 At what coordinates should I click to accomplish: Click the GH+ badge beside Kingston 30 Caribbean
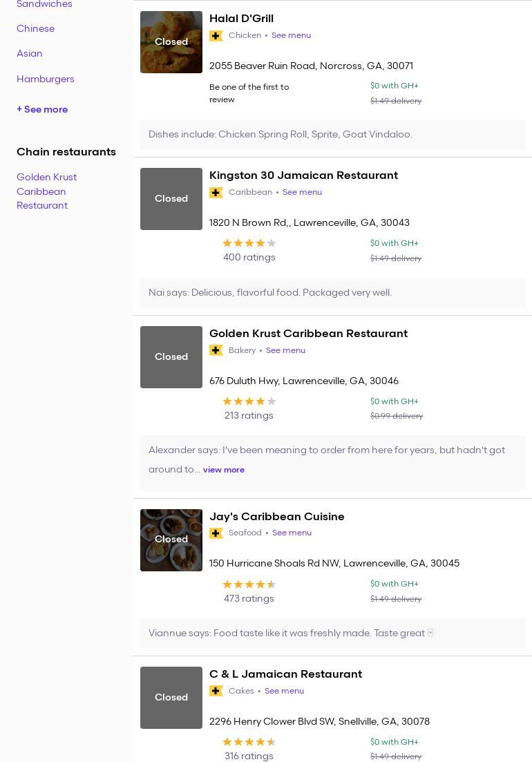click(x=216, y=193)
